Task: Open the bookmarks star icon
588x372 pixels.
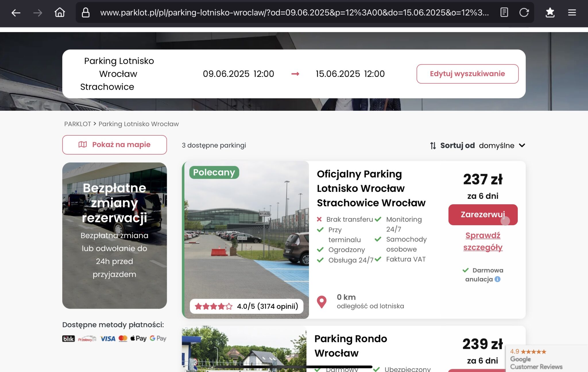Action: tap(550, 13)
